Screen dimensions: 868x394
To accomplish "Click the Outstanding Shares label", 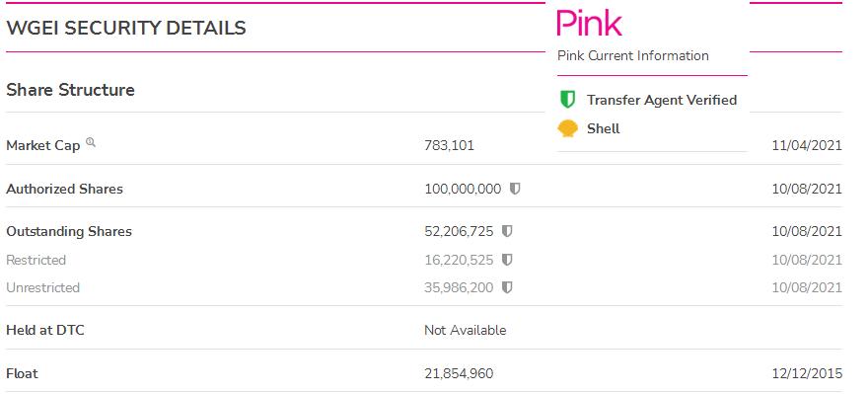I will tap(69, 231).
